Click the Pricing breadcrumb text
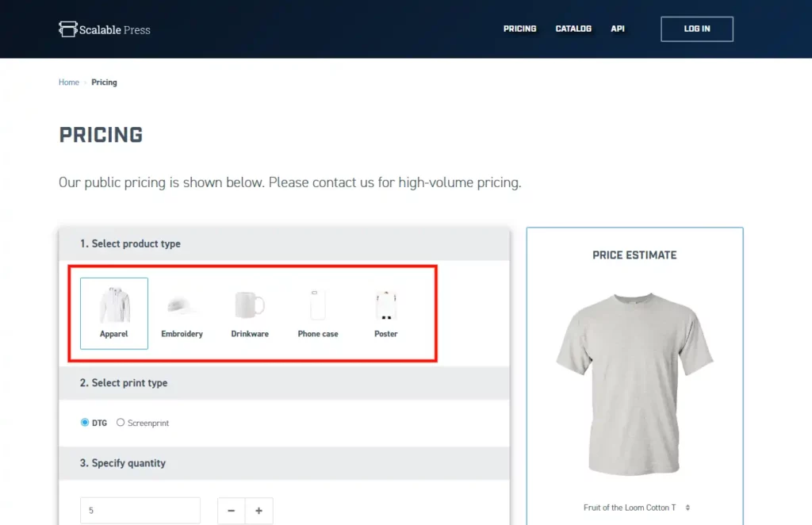Screen dimensions: 812x525 click(104, 82)
